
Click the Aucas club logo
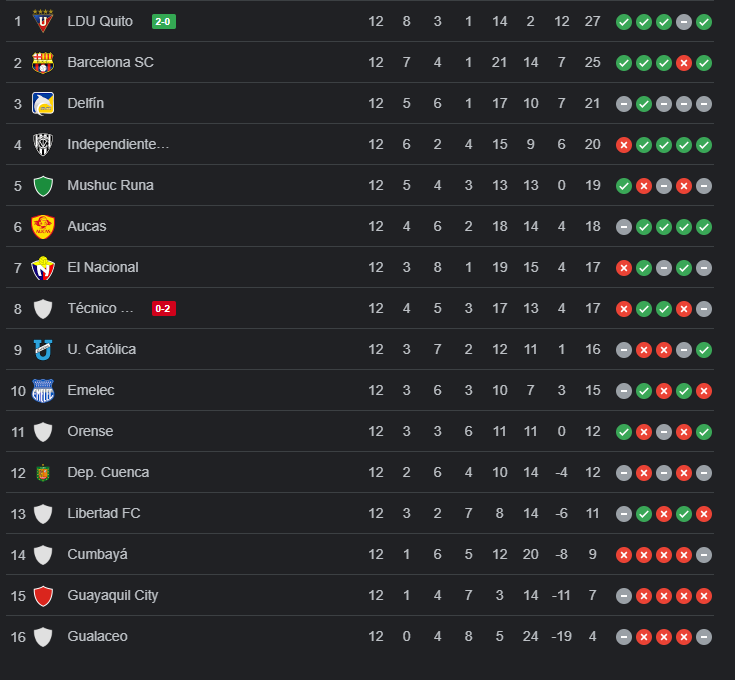point(43,226)
